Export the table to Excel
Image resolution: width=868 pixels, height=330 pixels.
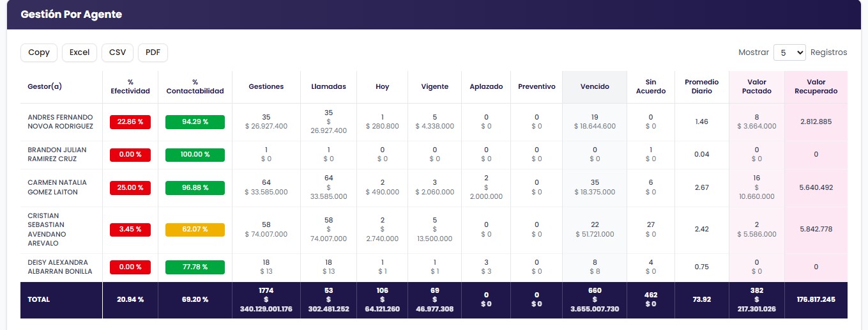pos(79,52)
